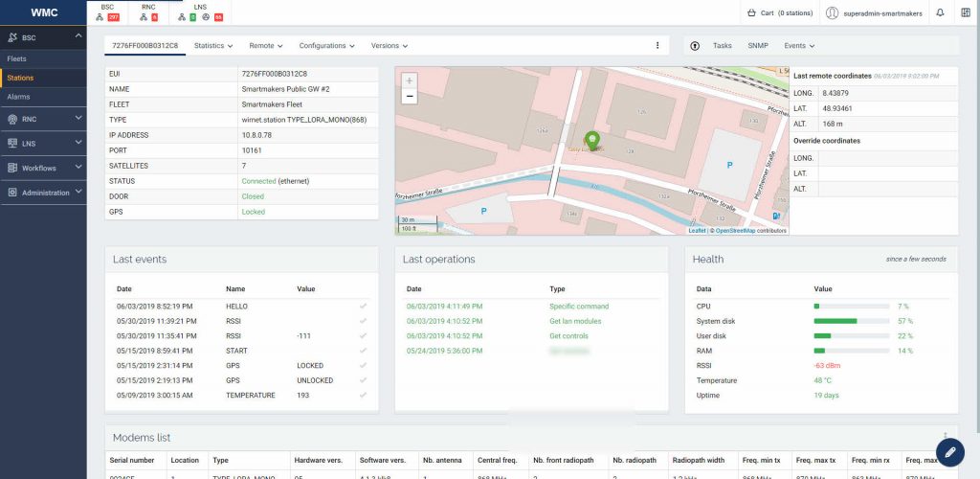Click the green LNS count badge
The image size is (980, 479).
pos(193,17)
